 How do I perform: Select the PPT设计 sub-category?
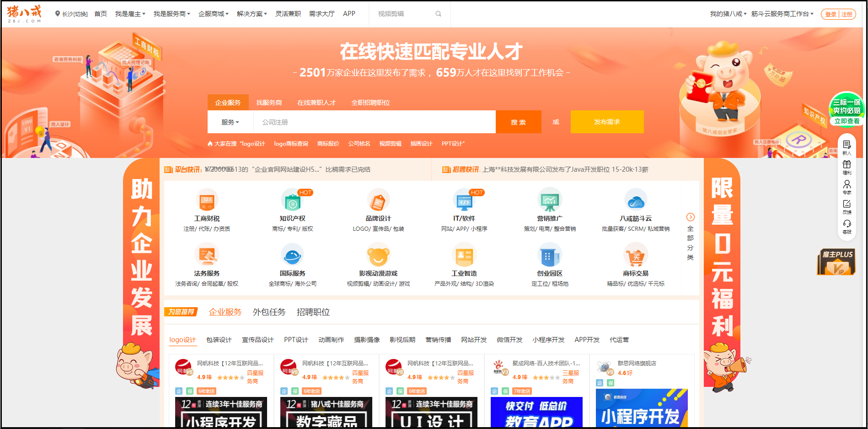(x=296, y=340)
